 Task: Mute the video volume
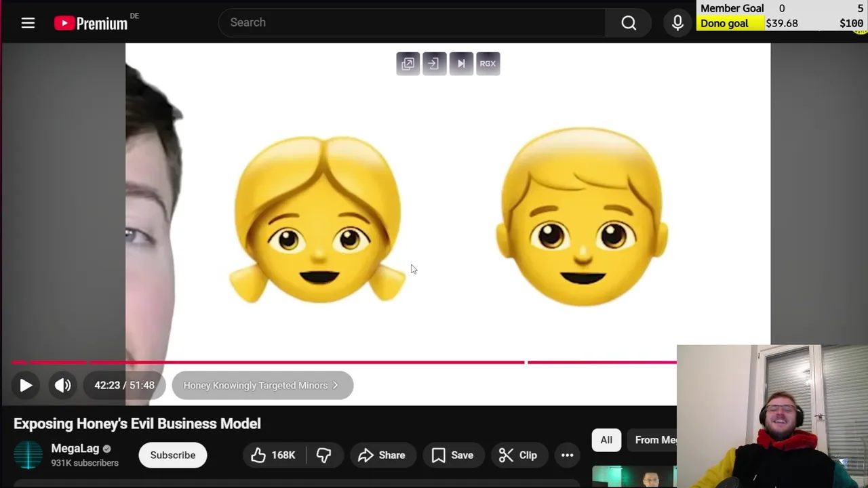point(63,385)
